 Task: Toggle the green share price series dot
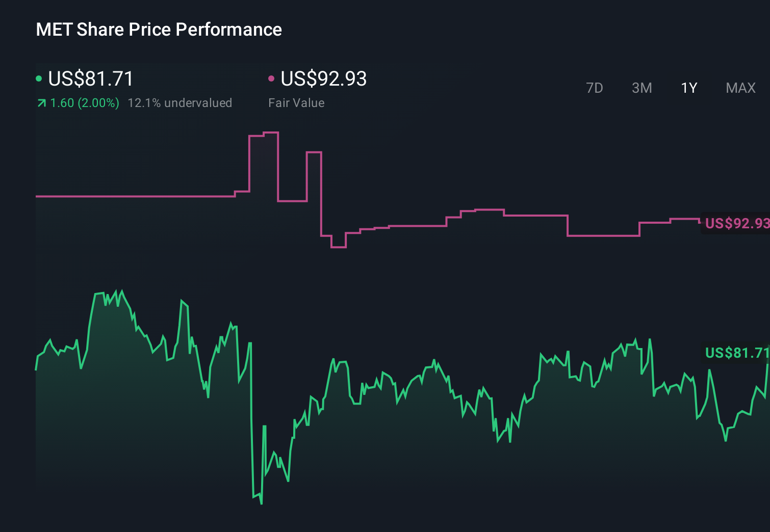click(39, 78)
